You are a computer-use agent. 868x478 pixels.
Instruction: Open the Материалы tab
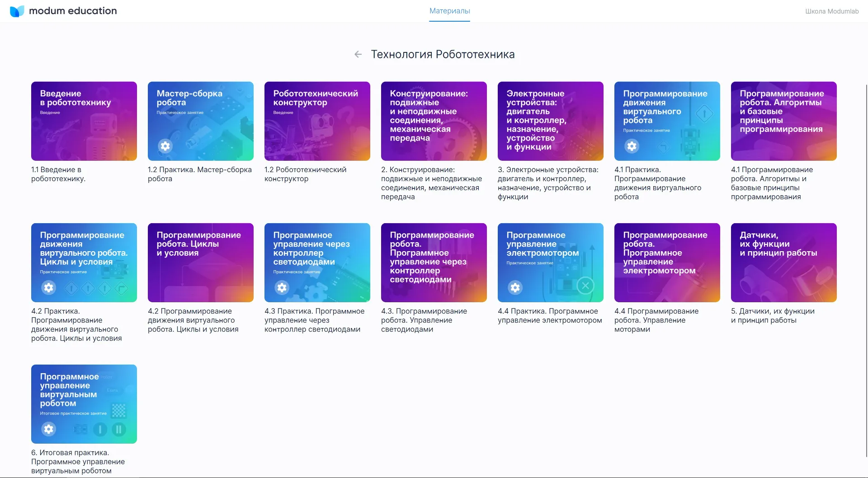pos(449,11)
